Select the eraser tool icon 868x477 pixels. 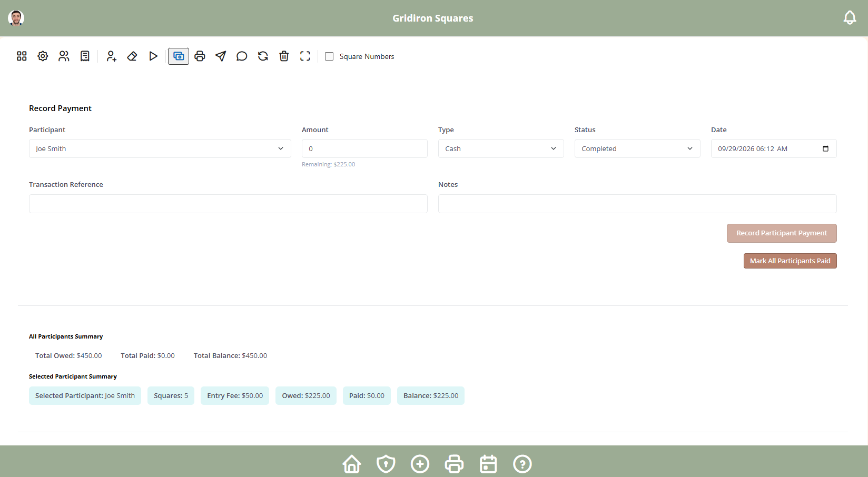(132, 56)
